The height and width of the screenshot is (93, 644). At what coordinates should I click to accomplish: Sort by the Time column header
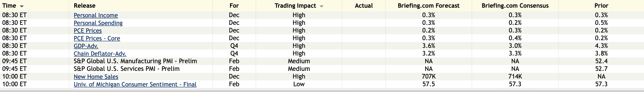point(9,6)
